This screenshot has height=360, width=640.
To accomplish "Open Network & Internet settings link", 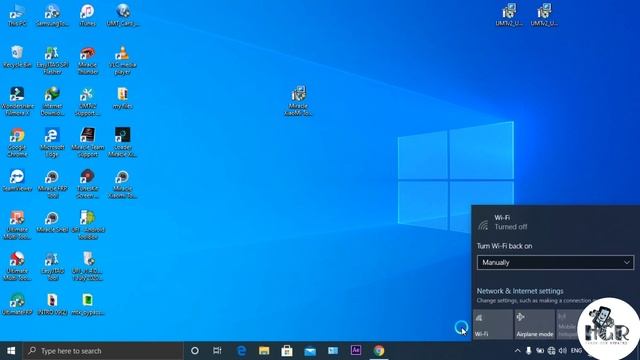I will click(520, 291).
